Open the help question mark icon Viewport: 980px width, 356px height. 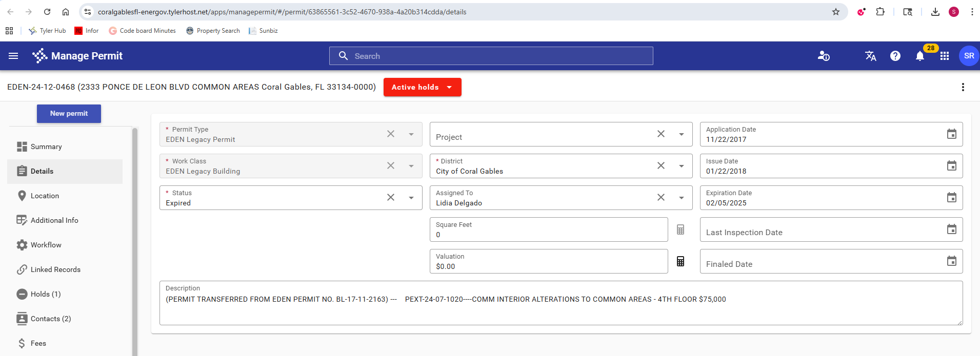[895, 56]
